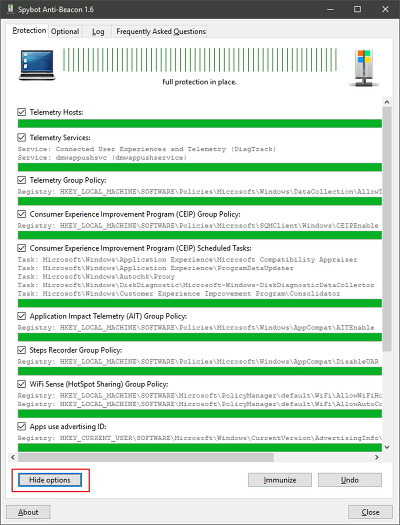The width and height of the screenshot is (400, 525).
Task: Click the AdvertisingInfo registry line
Action: (x=200, y=438)
